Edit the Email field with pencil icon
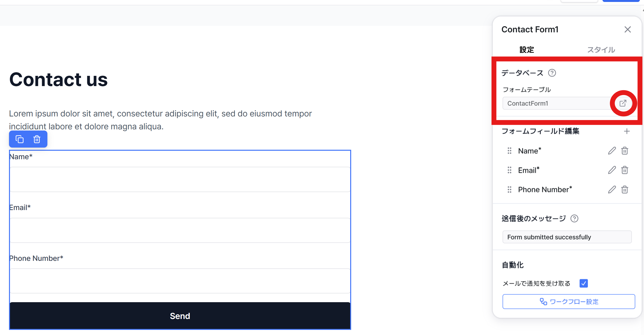This screenshot has height=335, width=644. click(x=612, y=170)
